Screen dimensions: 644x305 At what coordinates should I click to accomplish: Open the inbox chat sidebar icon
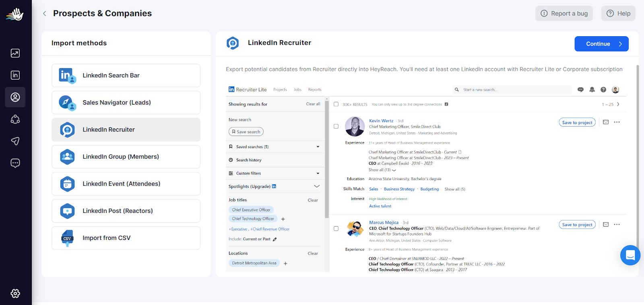tap(15, 163)
